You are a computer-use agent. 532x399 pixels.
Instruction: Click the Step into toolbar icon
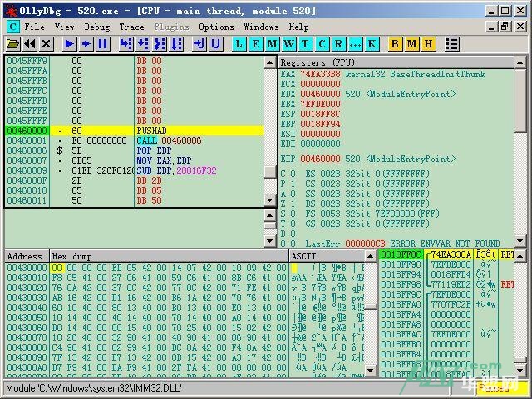point(126,43)
